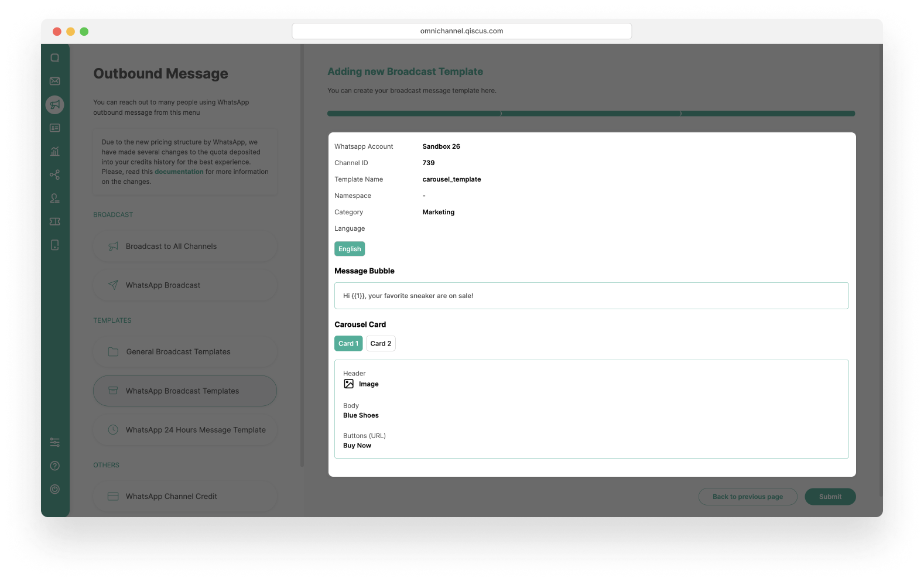Viewport: 924px width, 581px height.
Task: Open the analytics chart sidebar icon
Action: tap(55, 151)
